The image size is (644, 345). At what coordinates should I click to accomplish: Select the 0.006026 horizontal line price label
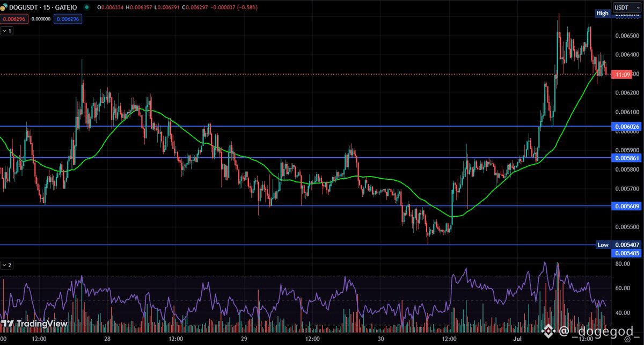click(x=626, y=127)
